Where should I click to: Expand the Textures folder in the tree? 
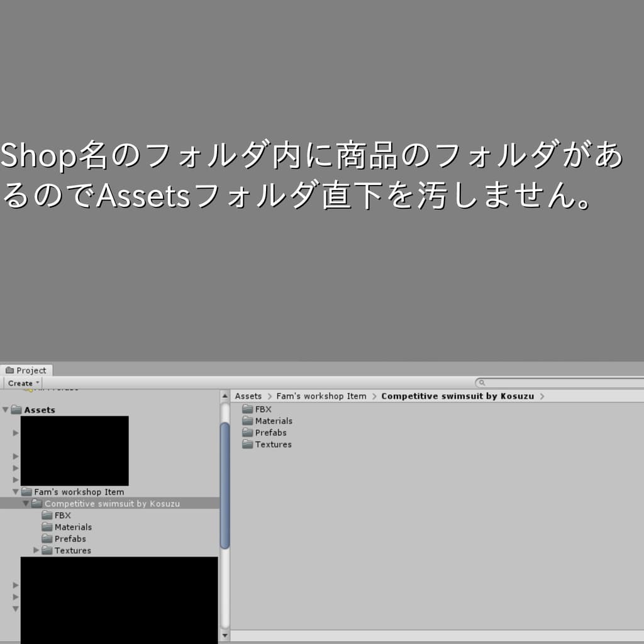coord(36,550)
